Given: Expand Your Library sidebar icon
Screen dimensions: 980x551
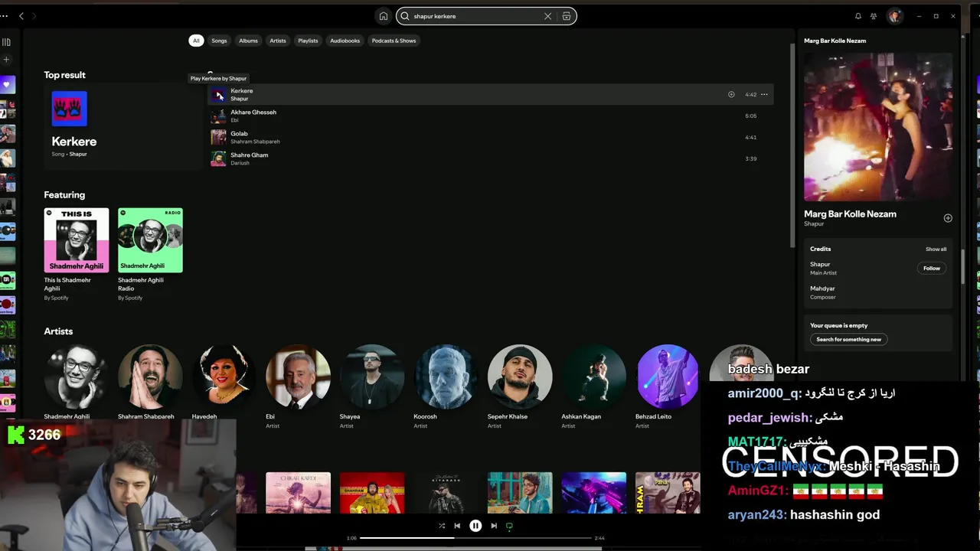Looking at the screenshot, I should point(6,42).
